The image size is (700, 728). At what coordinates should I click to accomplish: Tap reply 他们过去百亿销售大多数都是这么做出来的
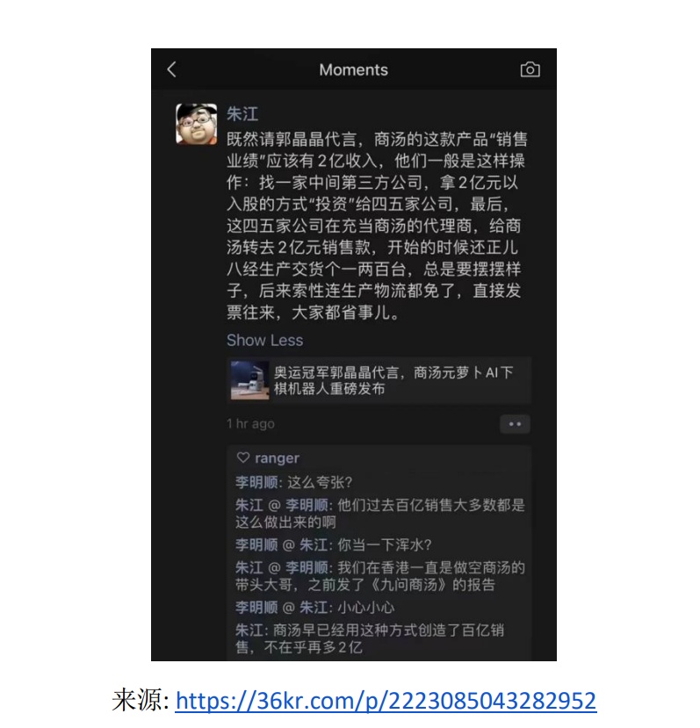[x=380, y=514]
